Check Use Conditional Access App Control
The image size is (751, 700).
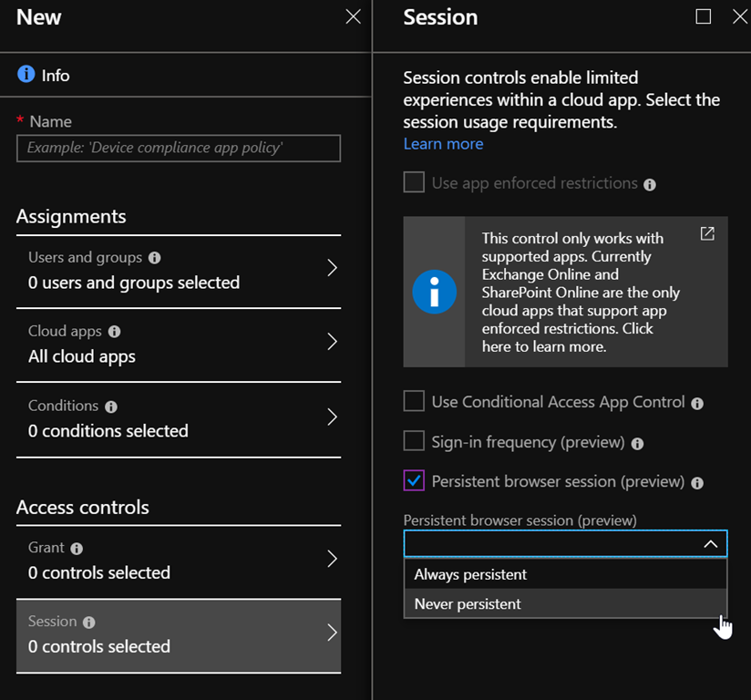click(414, 401)
